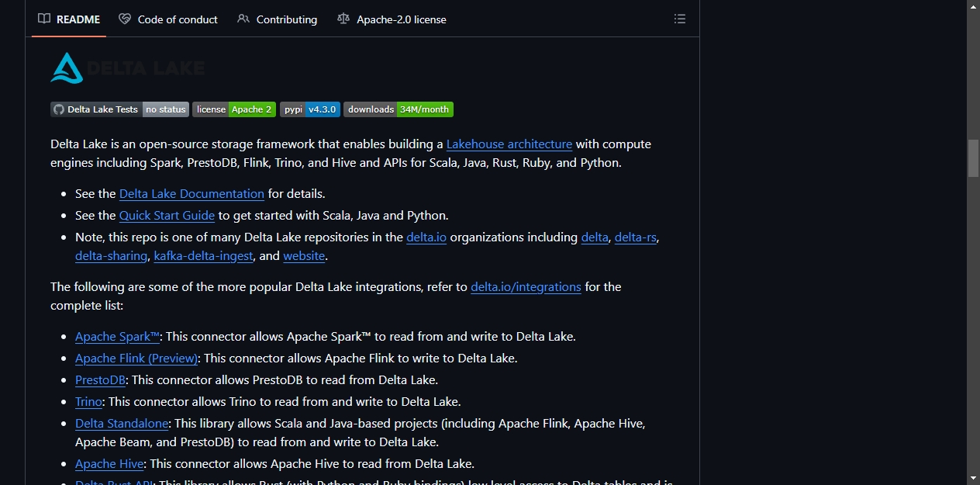Screen dimensions: 980x485
Task: Click the Delta Lake logo image
Action: [128, 68]
